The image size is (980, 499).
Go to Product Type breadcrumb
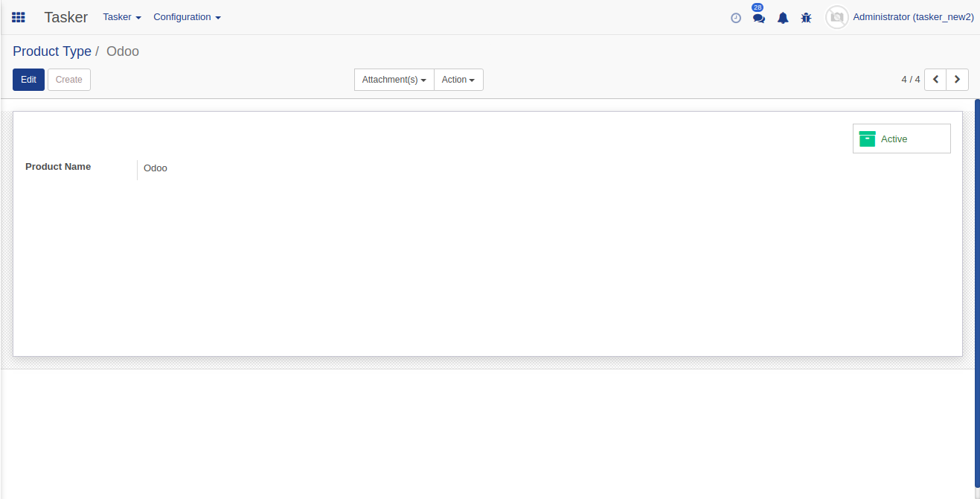(x=52, y=51)
